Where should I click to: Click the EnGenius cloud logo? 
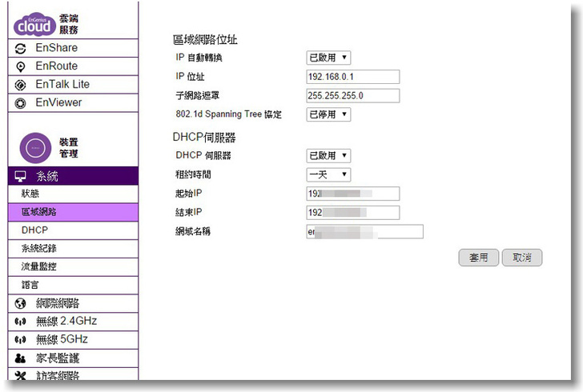pyautogui.click(x=34, y=25)
